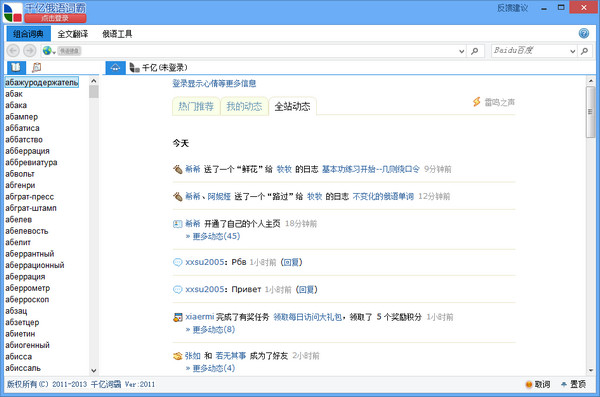
Task: Select word аберрантный in list
Action: coord(29,254)
